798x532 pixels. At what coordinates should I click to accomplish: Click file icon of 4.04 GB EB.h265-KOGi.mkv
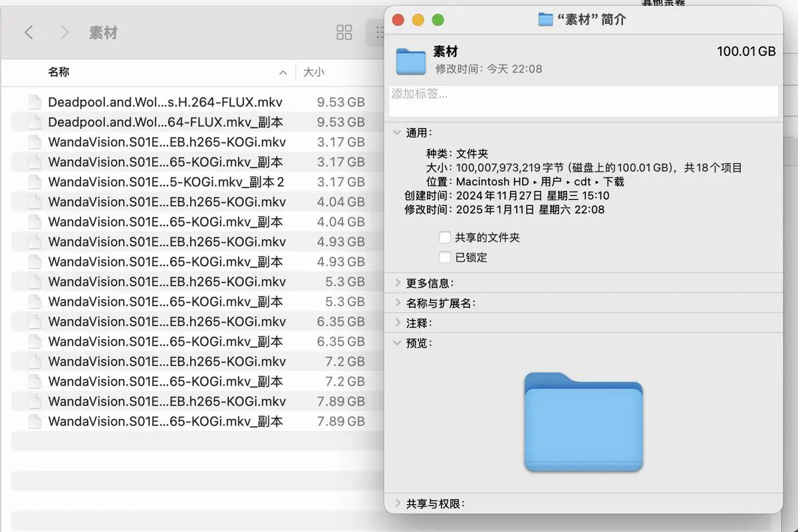coord(35,202)
